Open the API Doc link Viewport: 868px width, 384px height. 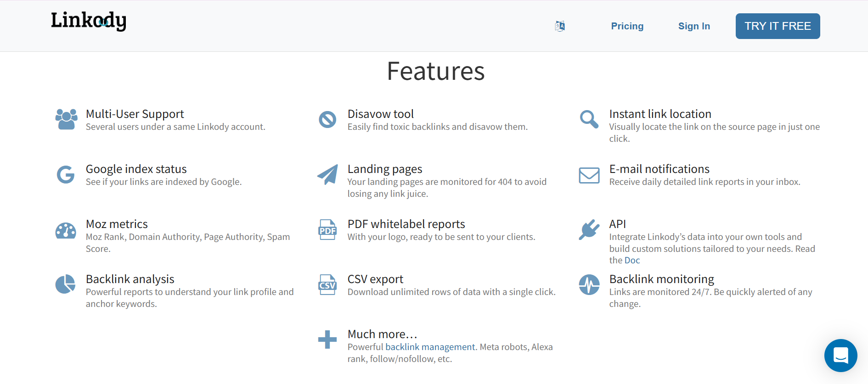coord(632,261)
